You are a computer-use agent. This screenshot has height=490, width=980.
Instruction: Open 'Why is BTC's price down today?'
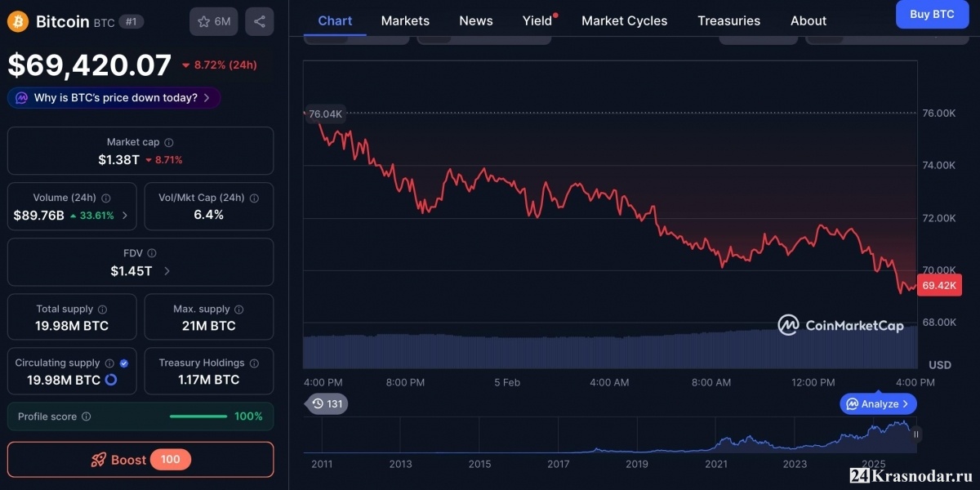[114, 98]
